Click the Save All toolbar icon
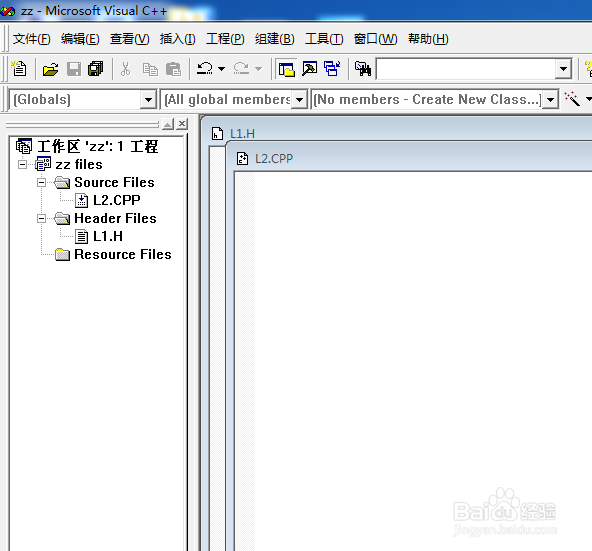The width and height of the screenshot is (592, 551). tap(96, 69)
